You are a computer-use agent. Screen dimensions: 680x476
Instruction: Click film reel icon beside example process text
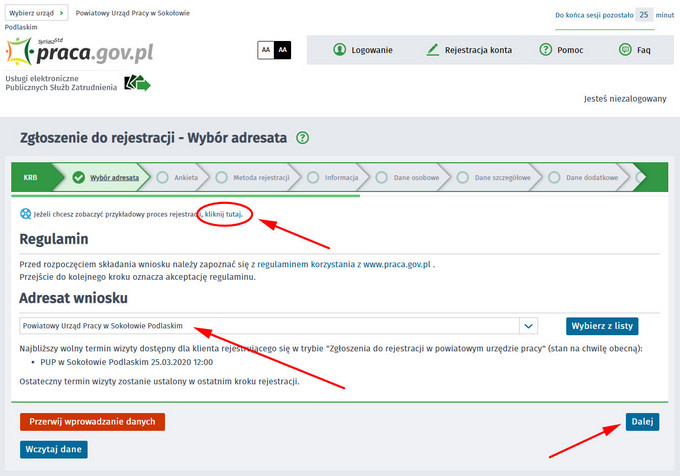[26, 214]
